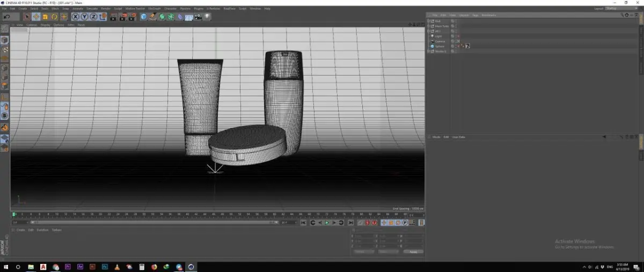Select the Sphere object row

click(440, 46)
